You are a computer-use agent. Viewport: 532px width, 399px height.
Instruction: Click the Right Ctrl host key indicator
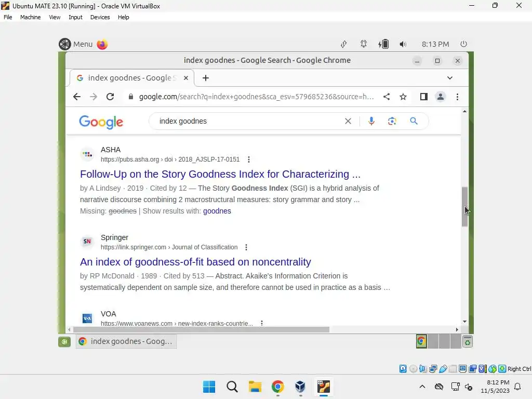tap(519, 369)
